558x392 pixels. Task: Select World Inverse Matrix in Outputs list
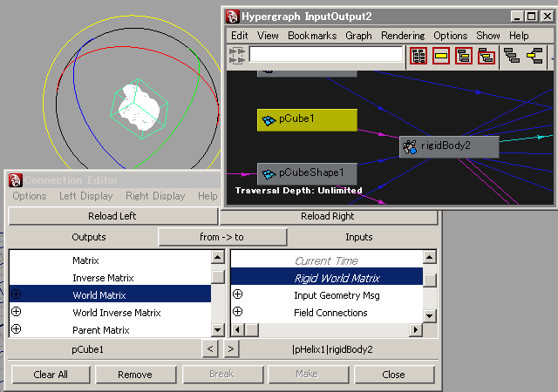coord(111,313)
